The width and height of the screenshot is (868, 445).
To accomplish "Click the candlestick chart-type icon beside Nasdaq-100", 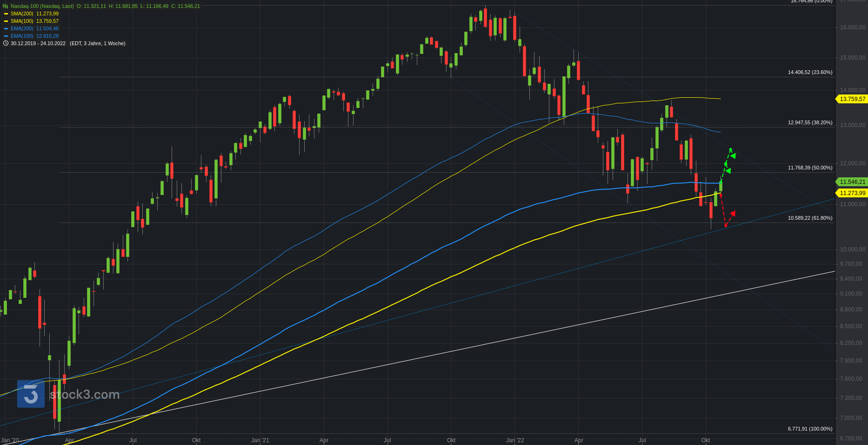I will tap(6, 6).
